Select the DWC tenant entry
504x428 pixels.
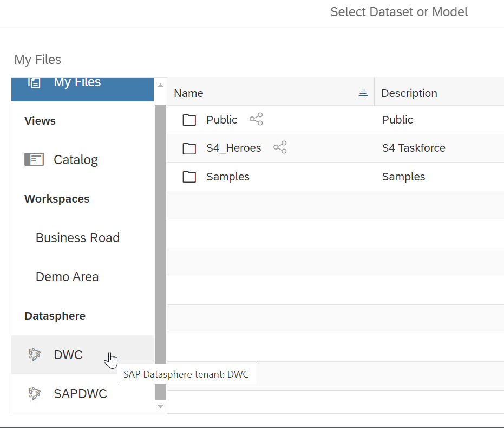click(68, 355)
